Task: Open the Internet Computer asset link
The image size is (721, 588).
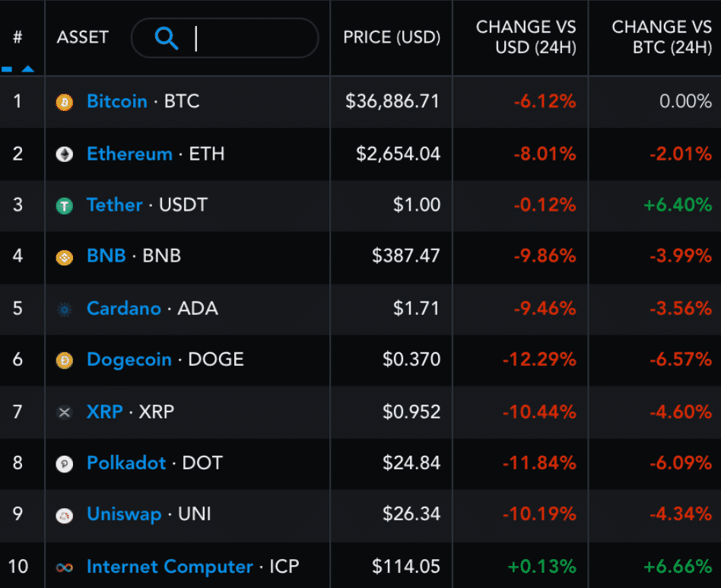Action: (170, 567)
